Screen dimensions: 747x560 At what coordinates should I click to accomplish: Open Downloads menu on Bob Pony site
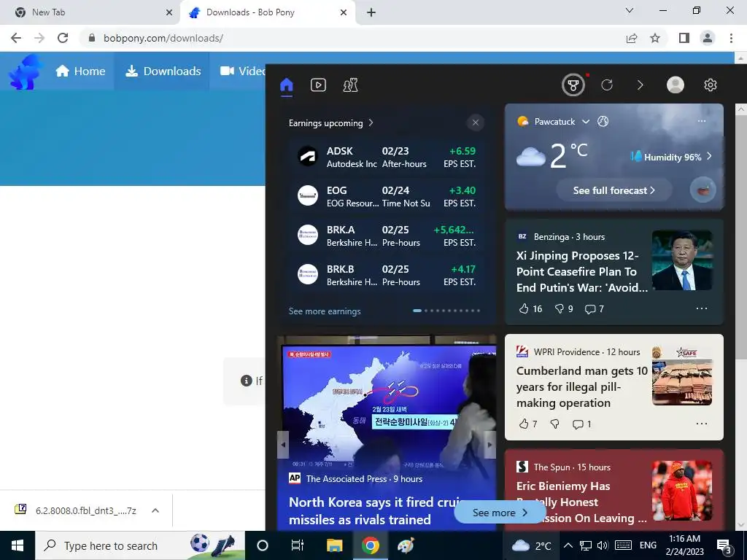[163, 71]
